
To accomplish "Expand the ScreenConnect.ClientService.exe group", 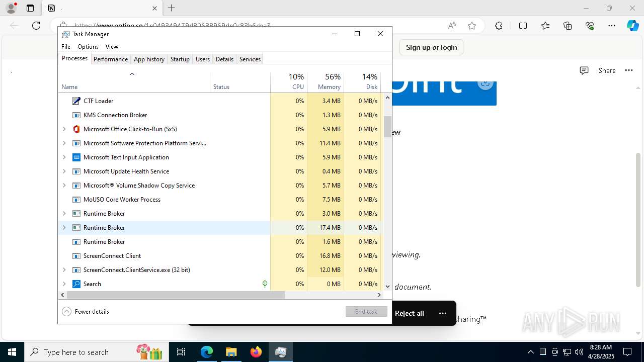I will pos(64,270).
